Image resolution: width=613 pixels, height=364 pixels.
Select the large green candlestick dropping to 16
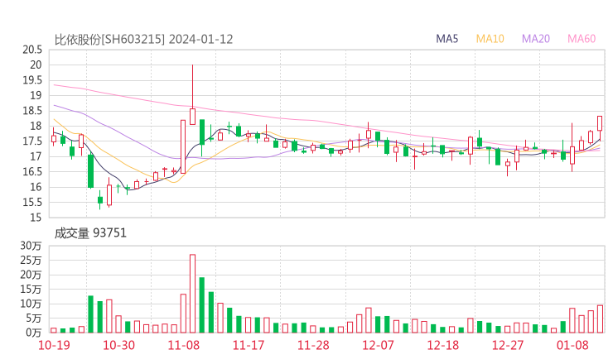click(90, 171)
